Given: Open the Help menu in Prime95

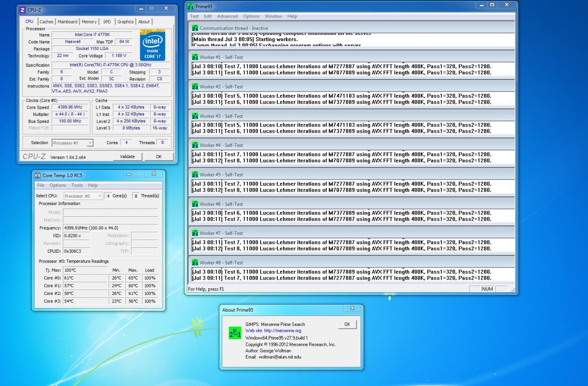Looking at the screenshot, I should coord(292,16).
